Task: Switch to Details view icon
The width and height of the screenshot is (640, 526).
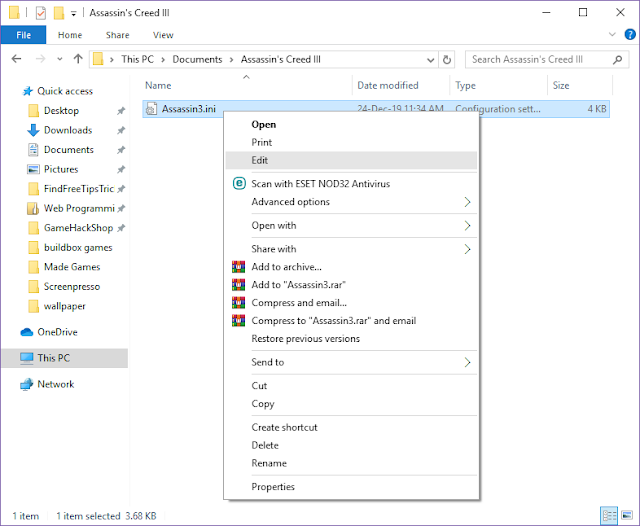Action: point(609,516)
